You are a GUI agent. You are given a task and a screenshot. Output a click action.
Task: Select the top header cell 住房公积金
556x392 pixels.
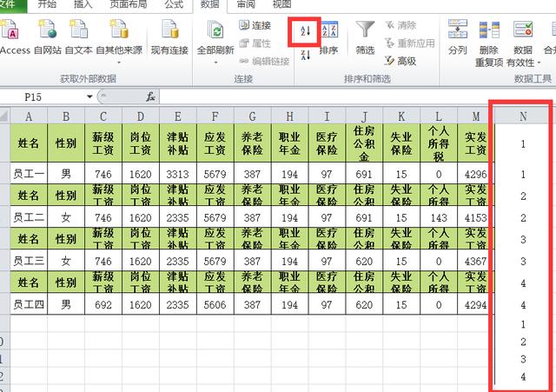364,143
